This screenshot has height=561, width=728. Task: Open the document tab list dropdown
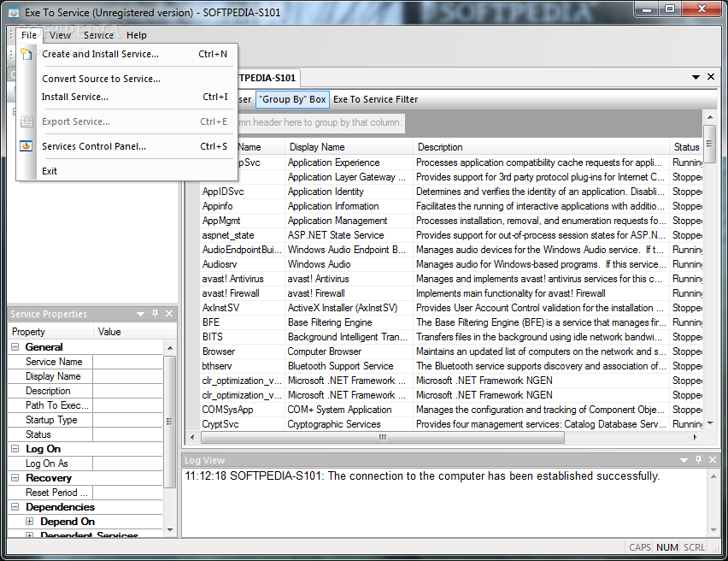point(696,77)
